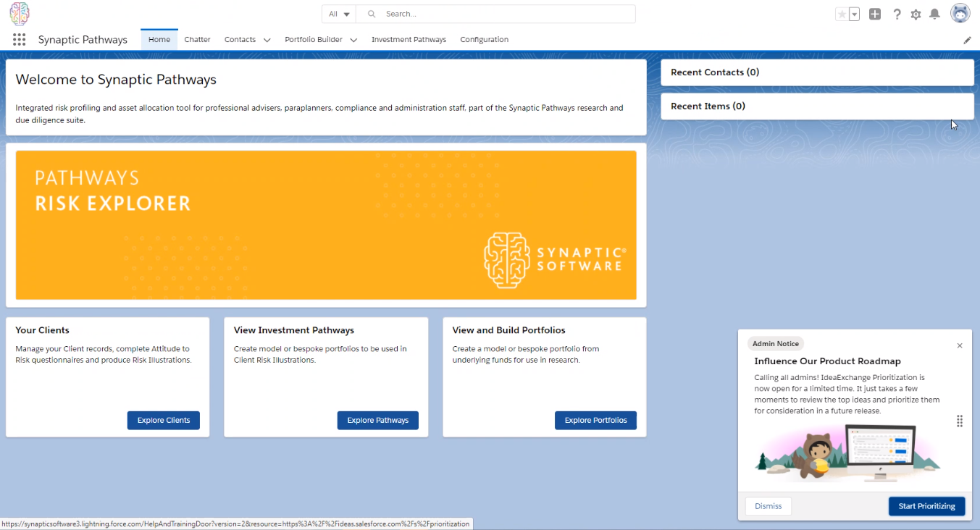Click the Explore Pathways button
The height and width of the screenshot is (530, 980).
(378, 421)
